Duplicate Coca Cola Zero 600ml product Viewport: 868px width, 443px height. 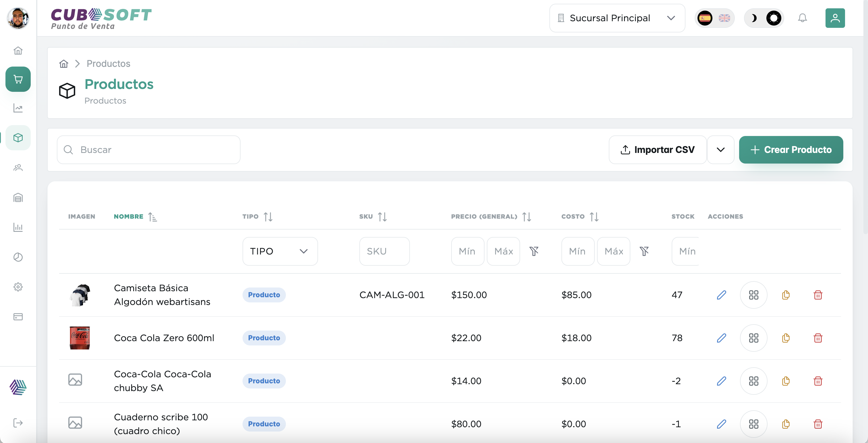pyautogui.click(x=785, y=338)
